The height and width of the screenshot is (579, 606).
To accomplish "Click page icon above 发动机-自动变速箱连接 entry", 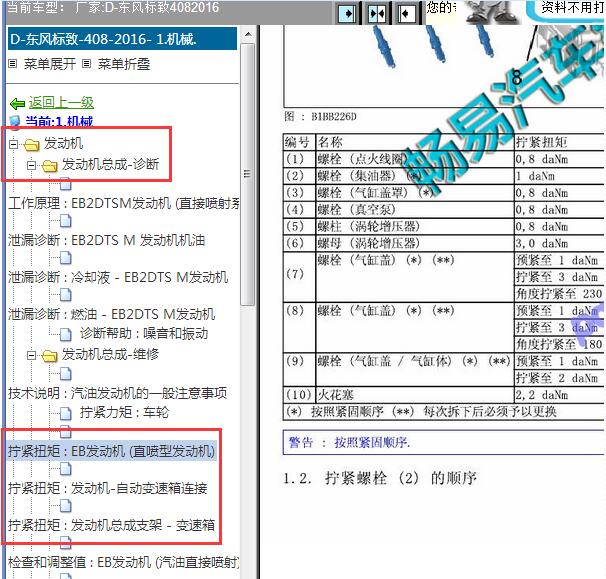I will [66, 469].
